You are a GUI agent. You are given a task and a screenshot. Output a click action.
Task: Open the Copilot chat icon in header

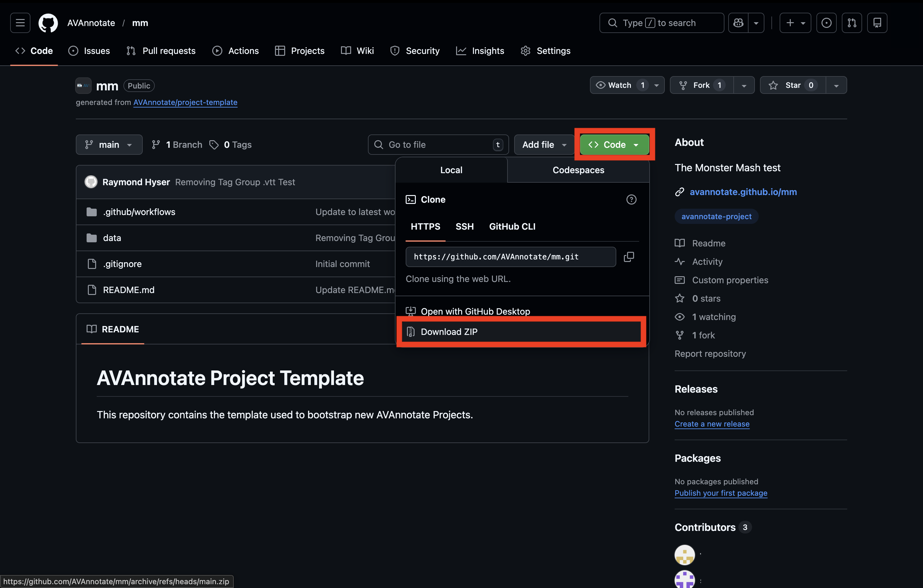[x=738, y=23]
